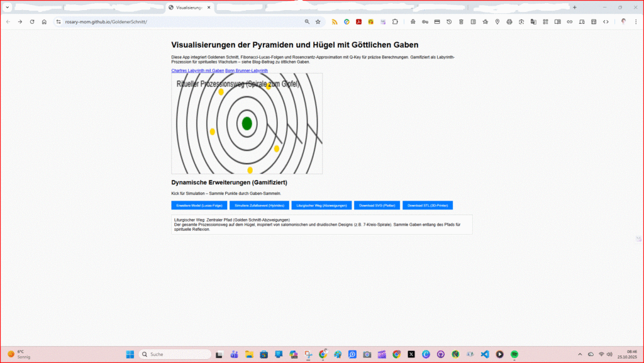Viewport: 644px width, 363px height.
Task: Launch Spotify from the taskbar
Action: [x=514, y=354]
